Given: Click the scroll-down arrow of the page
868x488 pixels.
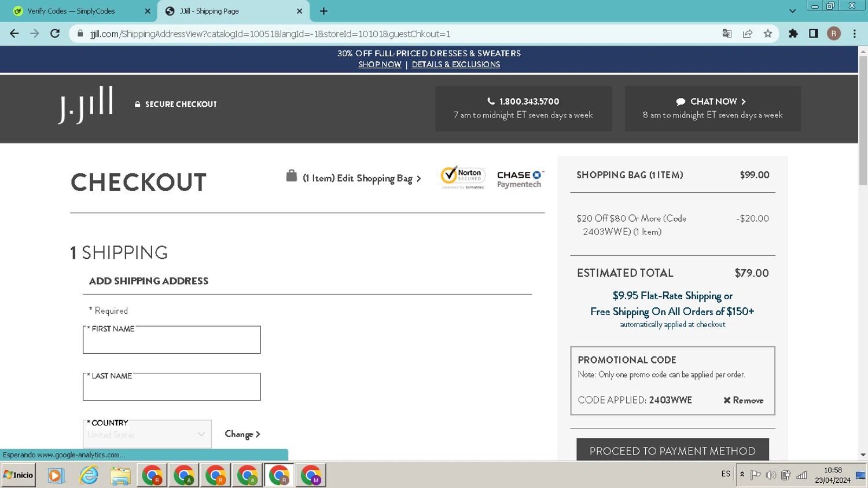Looking at the screenshot, I should pos(863,455).
